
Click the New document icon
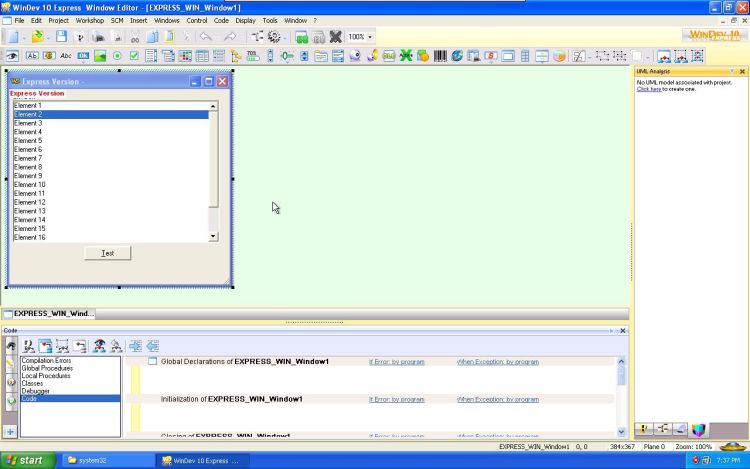13,37
